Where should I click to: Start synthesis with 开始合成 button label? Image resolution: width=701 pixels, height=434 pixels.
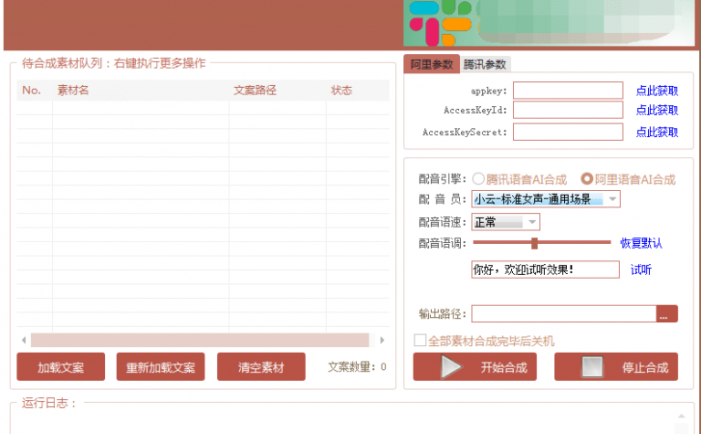(504, 367)
